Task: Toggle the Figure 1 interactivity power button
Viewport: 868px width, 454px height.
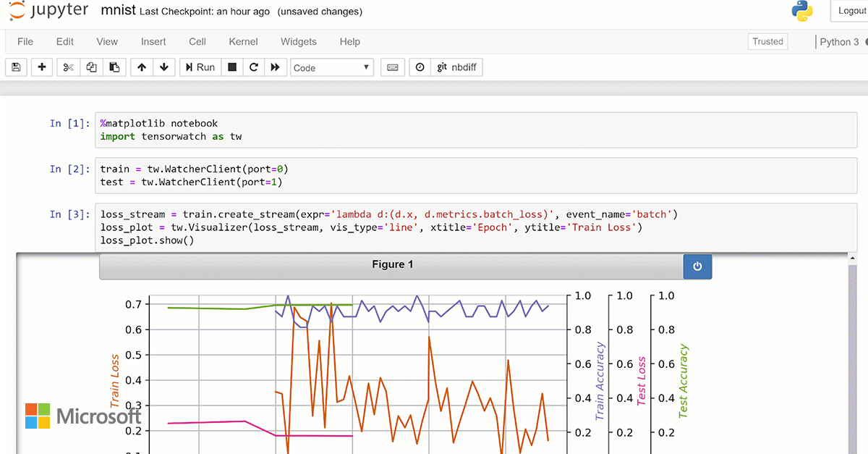Action: pyautogui.click(x=697, y=266)
